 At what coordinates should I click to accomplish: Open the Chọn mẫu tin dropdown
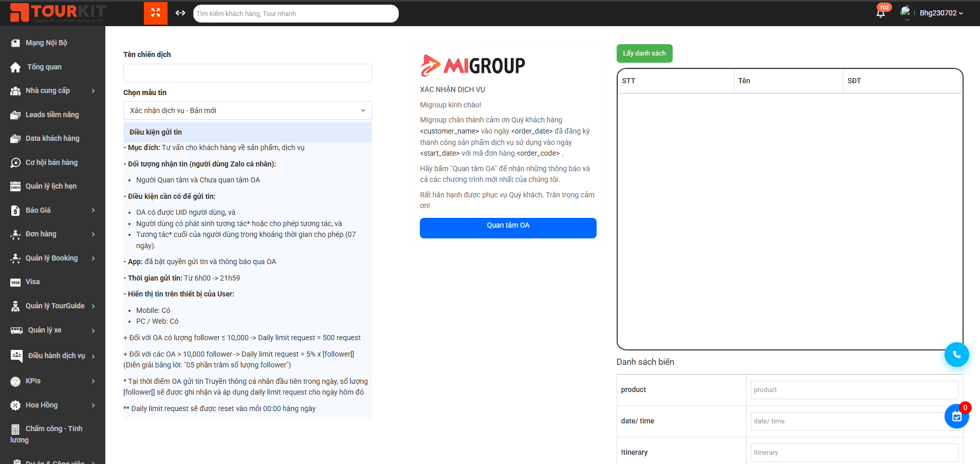[x=248, y=110]
